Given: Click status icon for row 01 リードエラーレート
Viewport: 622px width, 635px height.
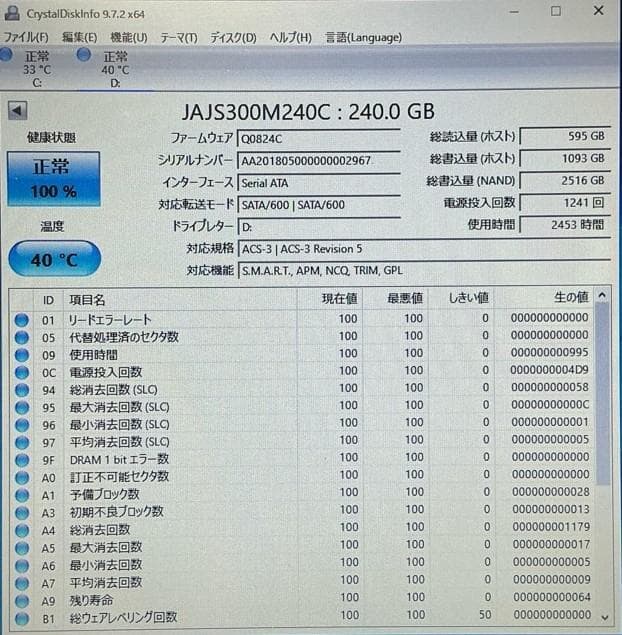Looking at the screenshot, I should pos(21,320).
